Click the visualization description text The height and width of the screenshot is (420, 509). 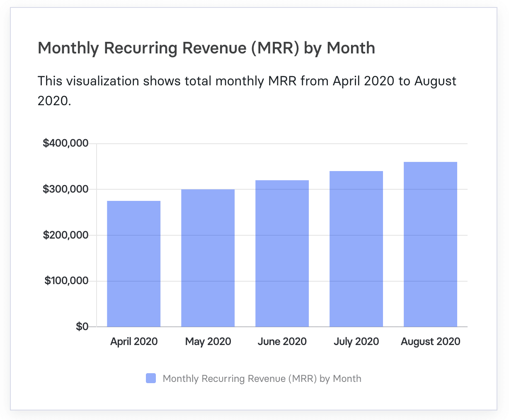pos(247,90)
